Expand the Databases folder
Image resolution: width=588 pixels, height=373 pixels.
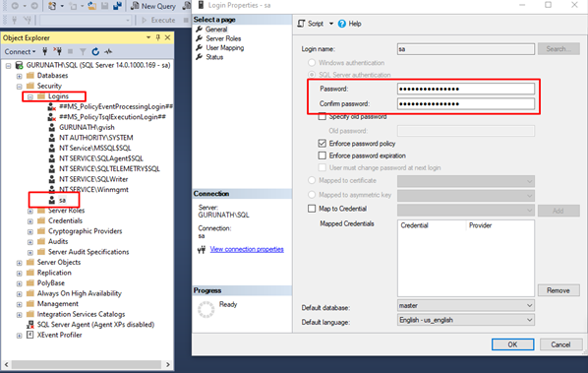click(x=19, y=76)
